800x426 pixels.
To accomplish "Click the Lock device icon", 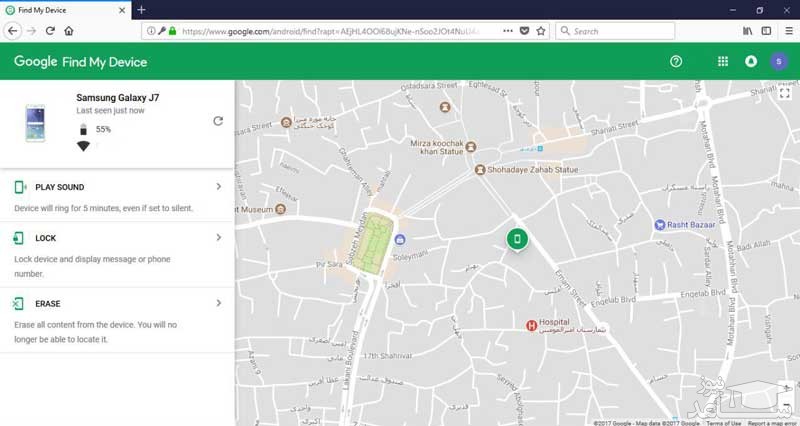I will pyautogui.click(x=18, y=238).
